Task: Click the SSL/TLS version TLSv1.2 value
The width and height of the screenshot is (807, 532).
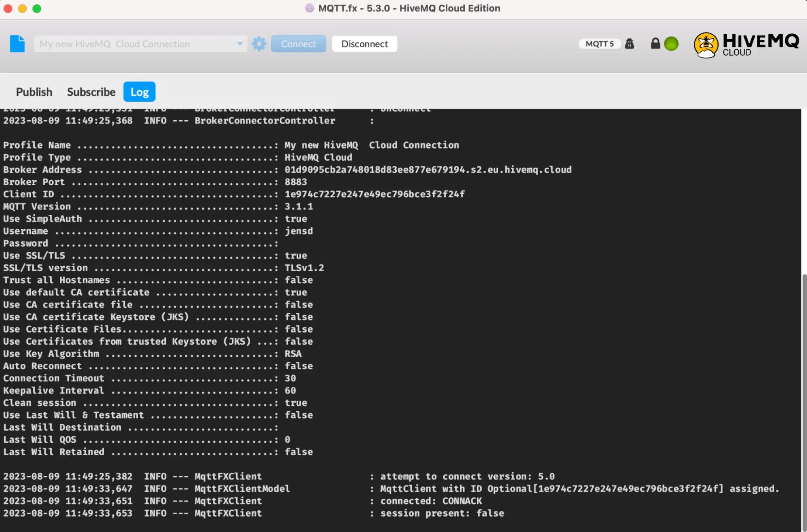Action: [304, 268]
